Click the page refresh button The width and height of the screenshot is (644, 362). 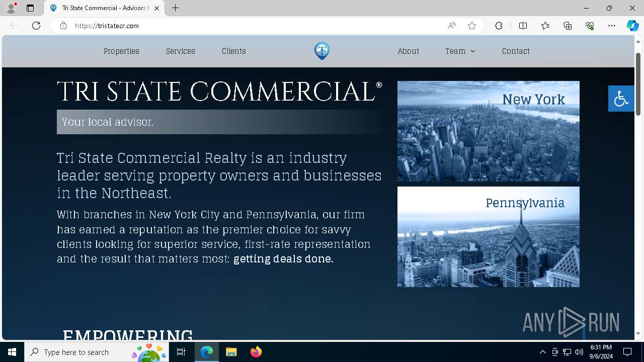click(36, 26)
